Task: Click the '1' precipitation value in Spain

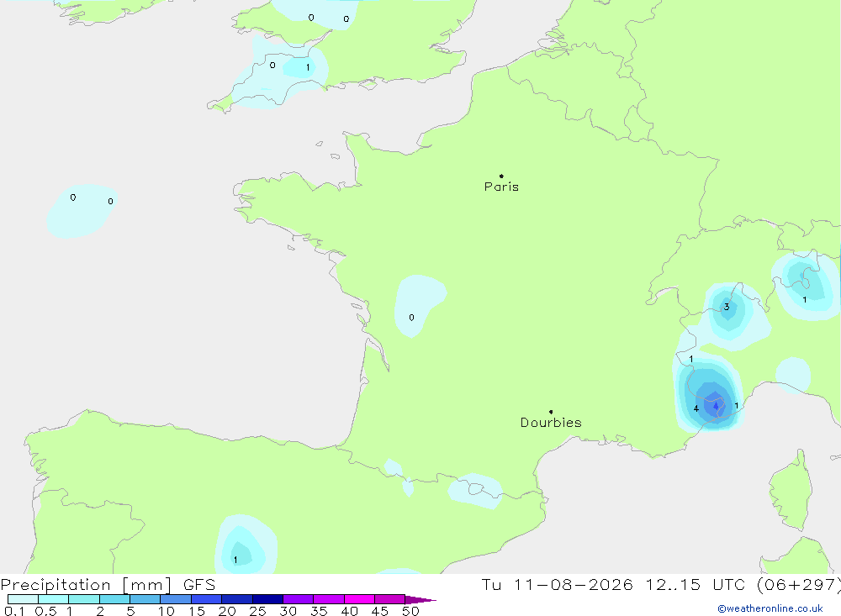Action: [x=235, y=560]
